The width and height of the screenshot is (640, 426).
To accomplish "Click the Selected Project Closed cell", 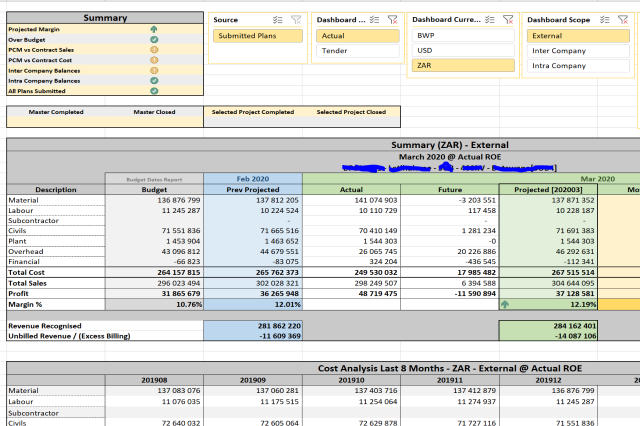I will click(x=350, y=112).
